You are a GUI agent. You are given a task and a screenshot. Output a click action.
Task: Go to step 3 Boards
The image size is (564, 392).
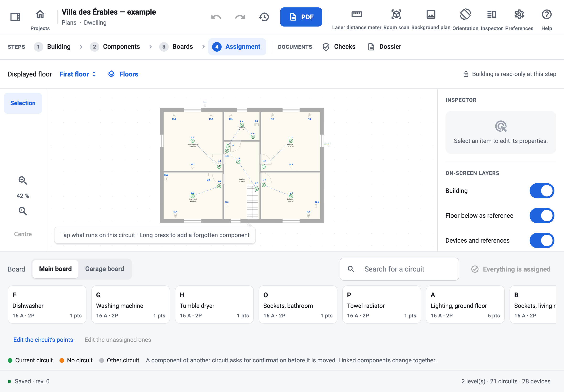click(x=176, y=47)
